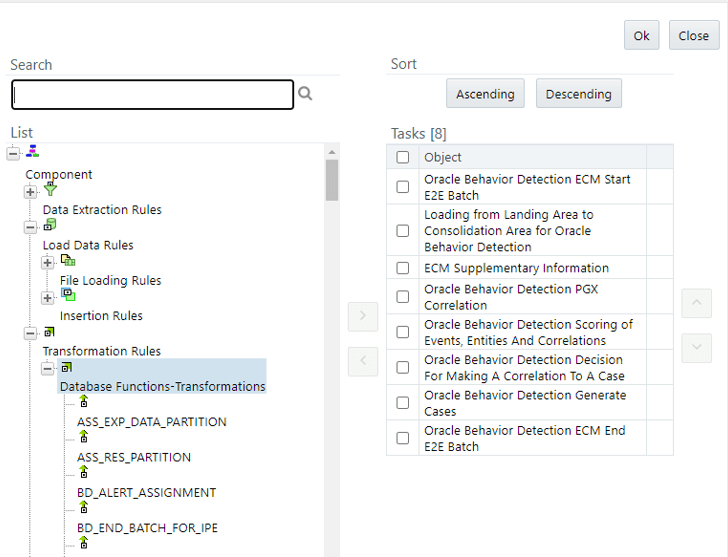
Task: Remove selected task with left arrow
Action: click(x=363, y=361)
